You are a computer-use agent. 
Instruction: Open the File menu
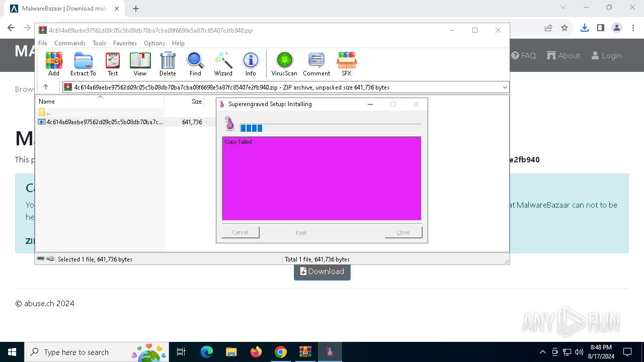tap(43, 43)
